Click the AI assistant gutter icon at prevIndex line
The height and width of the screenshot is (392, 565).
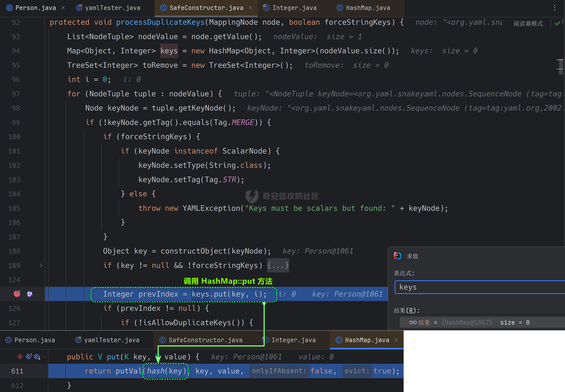tap(30, 294)
